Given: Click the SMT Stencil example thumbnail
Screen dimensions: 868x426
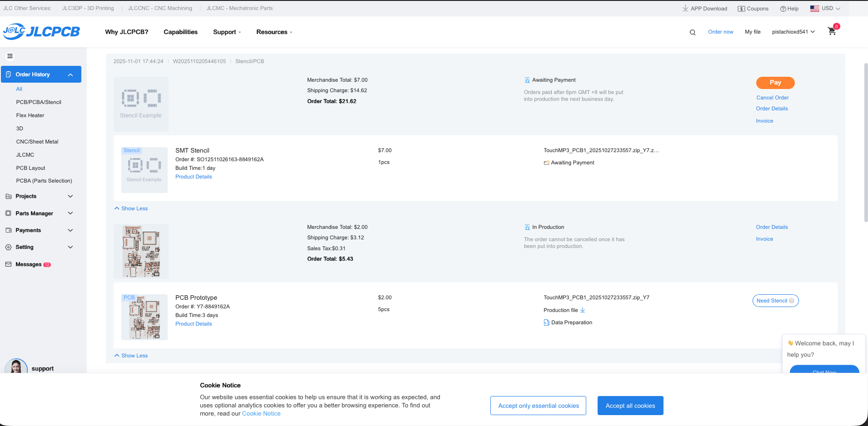Looking at the screenshot, I should tap(145, 170).
